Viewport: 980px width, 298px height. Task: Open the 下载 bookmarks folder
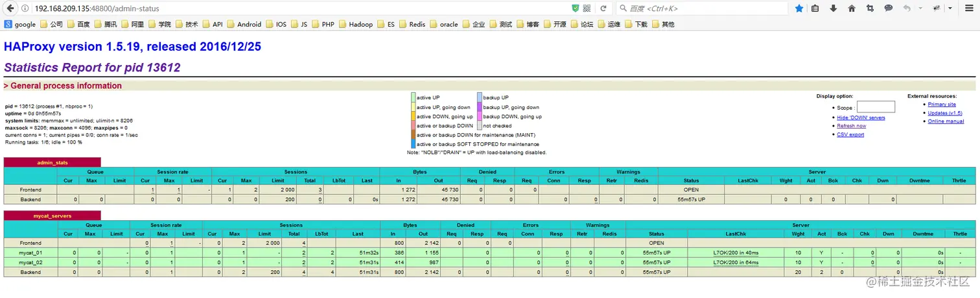pos(636,24)
